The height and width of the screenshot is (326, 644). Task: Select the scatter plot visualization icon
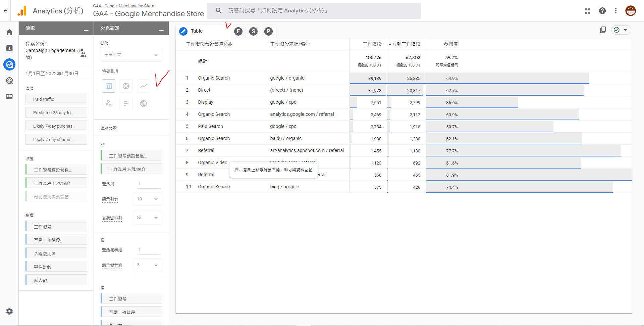(109, 103)
